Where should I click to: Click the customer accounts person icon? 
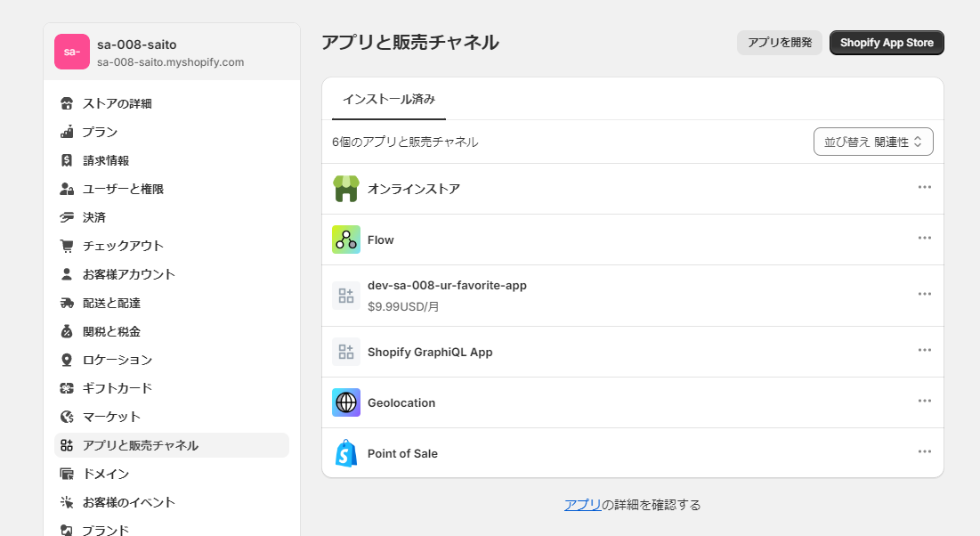pyautogui.click(x=67, y=274)
